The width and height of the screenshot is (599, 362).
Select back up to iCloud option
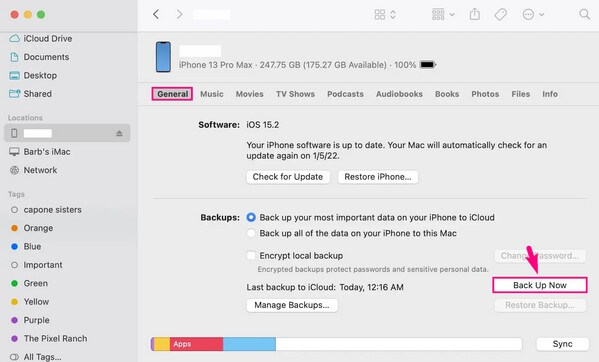(x=251, y=217)
